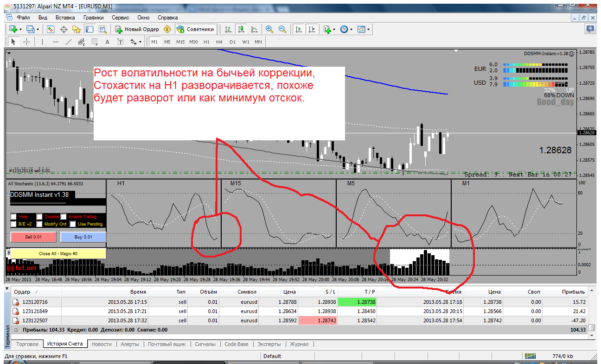Zoom out on the chart

[x=282, y=29]
